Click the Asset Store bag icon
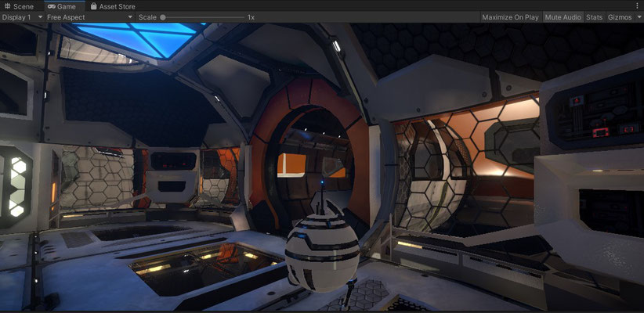Screen dimensions: 644x313 (94, 6)
